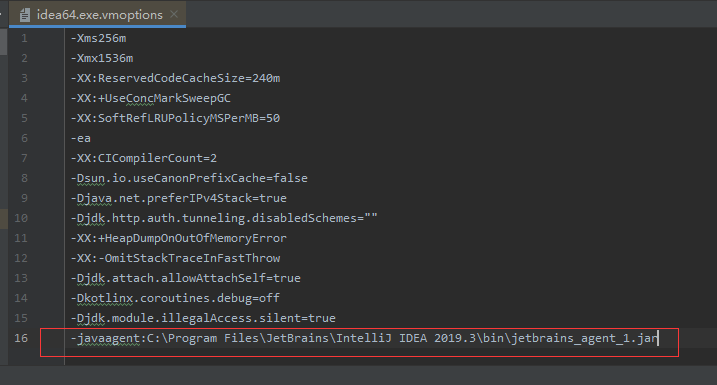Image resolution: width=717 pixels, height=385 pixels.
Task: Click line number 16 in the gutter
Action: (21, 338)
